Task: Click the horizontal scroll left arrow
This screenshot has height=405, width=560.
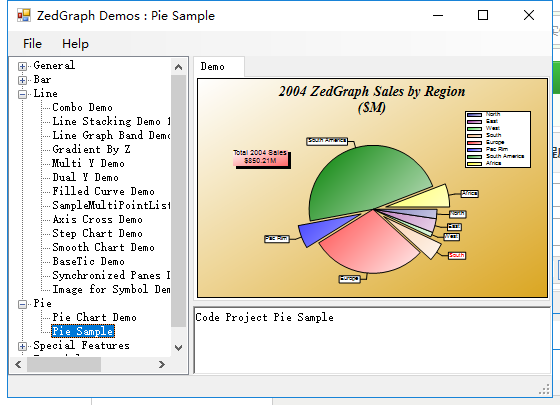Action: (19, 365)
